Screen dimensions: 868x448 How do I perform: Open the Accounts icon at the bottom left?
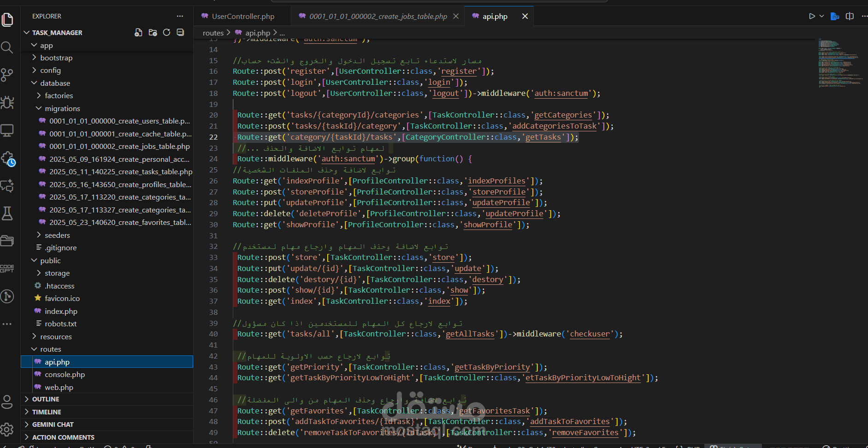tap(7, 401)
